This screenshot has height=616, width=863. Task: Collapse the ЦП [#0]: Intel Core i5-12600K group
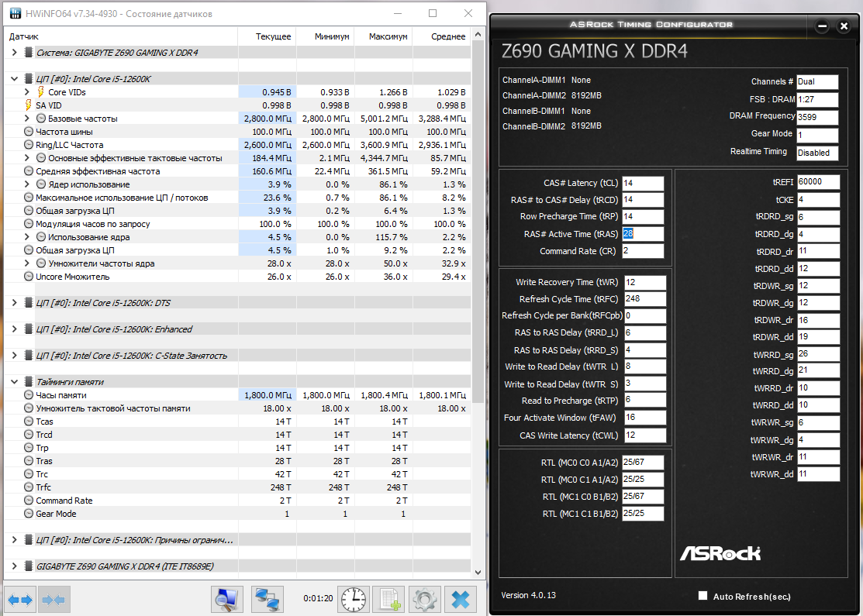[14, 79]
